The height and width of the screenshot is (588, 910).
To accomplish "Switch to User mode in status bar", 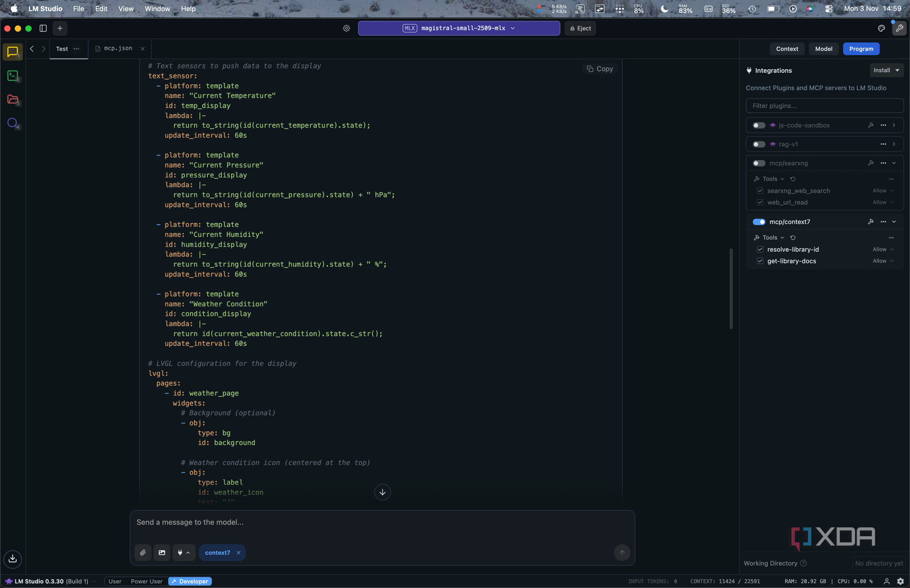I will [x=115, y=581].
